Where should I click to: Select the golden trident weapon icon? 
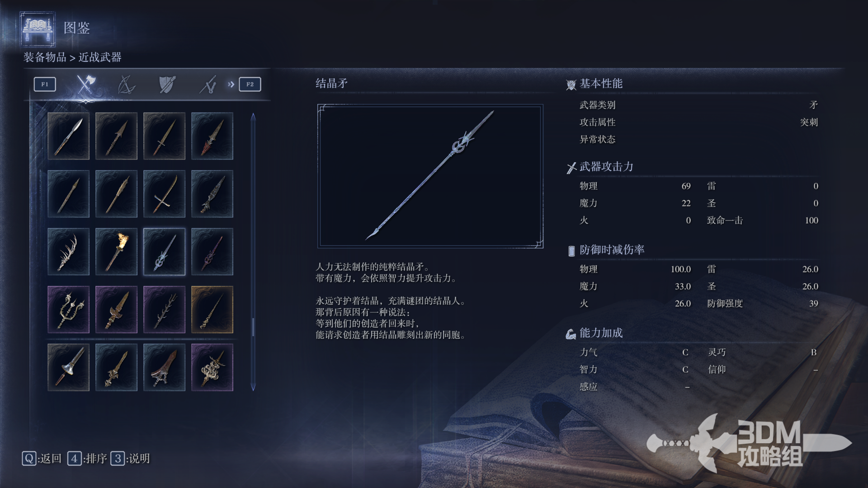click(x=68, y=310)
